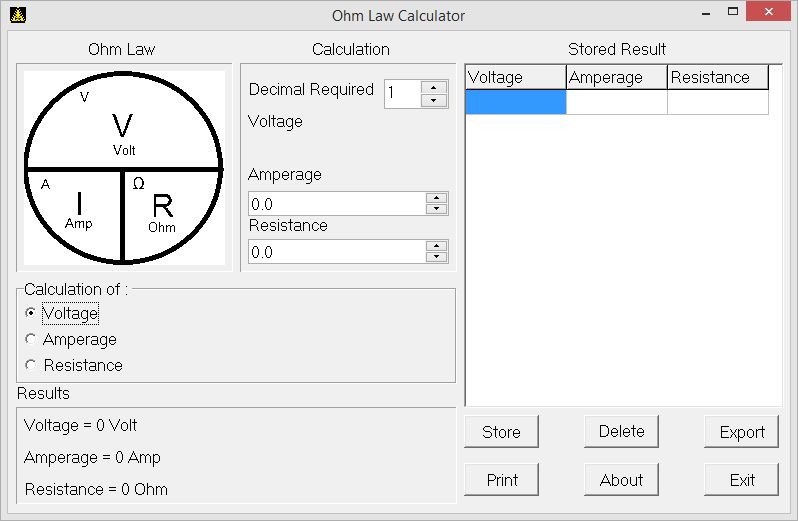Click the Exit button
The image size is (798, 521).
click(742, 479)
